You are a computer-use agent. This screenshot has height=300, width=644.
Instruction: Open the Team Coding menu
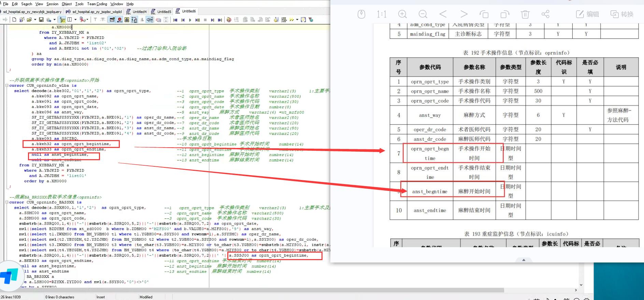(97, 4)
